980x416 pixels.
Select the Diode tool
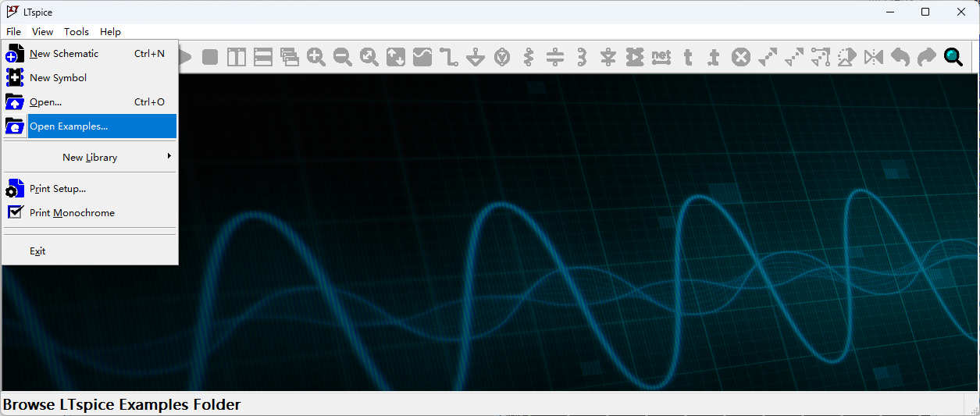(x=608, y=57)
